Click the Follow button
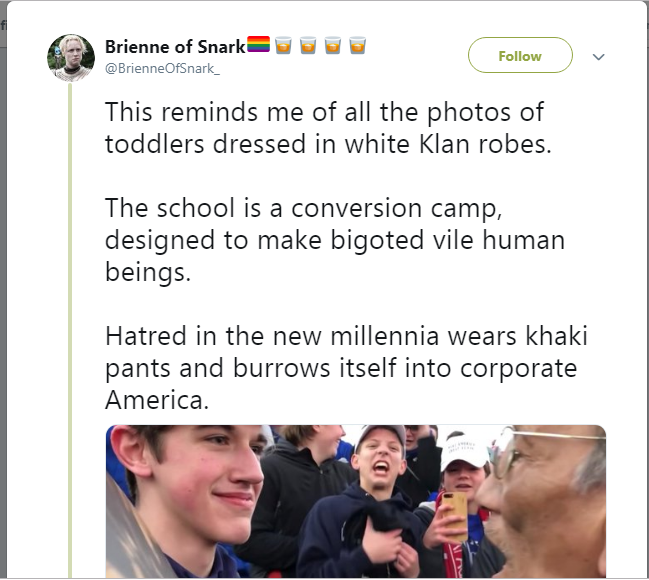 [x=520, y=55]
